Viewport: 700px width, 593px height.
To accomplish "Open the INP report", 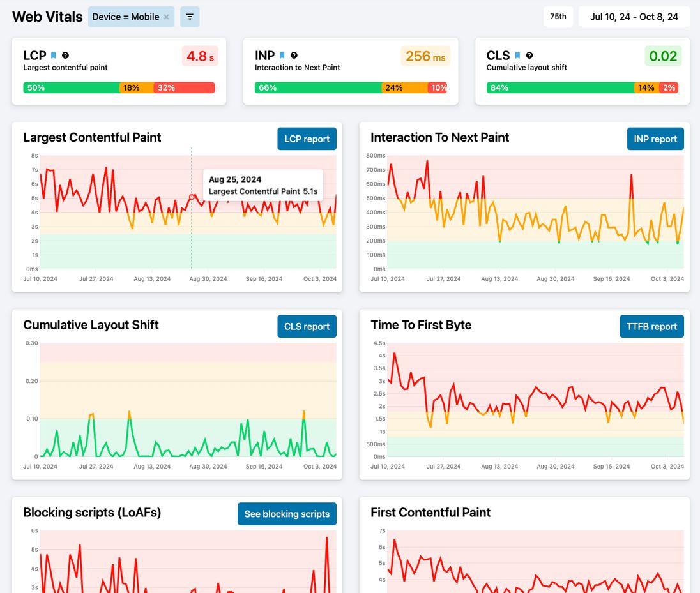I will pyautogui.click(x=655, y=139).
